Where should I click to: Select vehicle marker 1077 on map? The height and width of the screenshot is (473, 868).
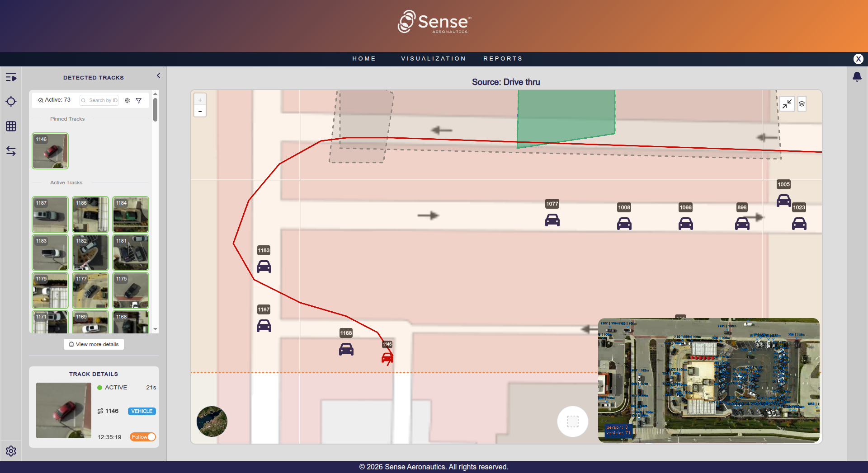pos(552,220)
